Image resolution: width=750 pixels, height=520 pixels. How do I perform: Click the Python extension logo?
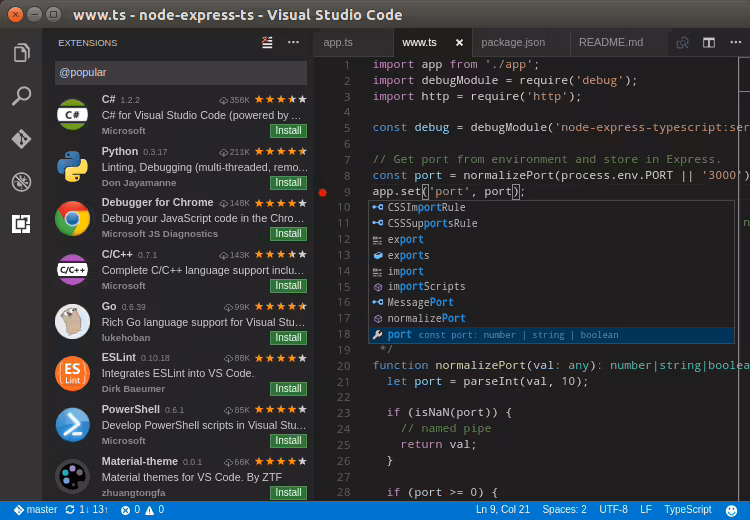pyautogui.click(x=72, y=166)
